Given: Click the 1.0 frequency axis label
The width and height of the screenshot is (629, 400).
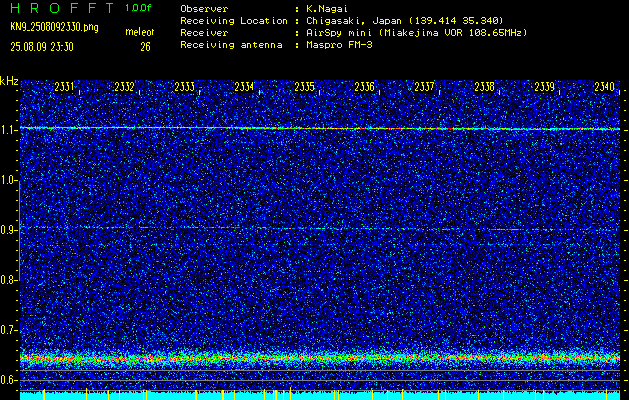Looking at the screenshot, I should [x=8, y=181].
